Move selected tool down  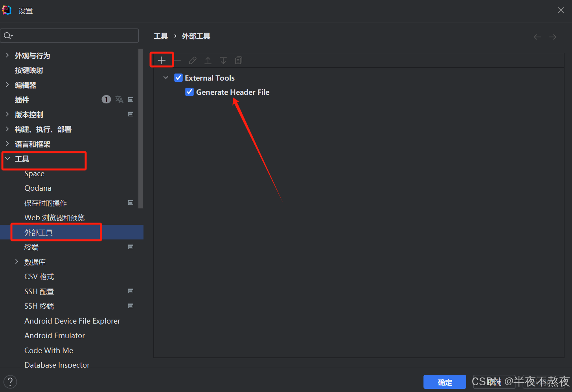[x=223, y=60]
